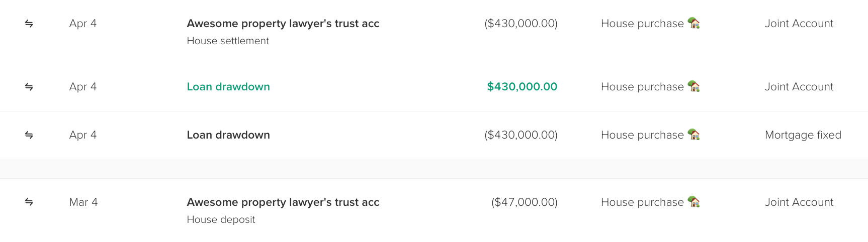Screen dimensions: 868x242
Task: Click transfer arrows icon on House deposit row
Action: point(29,202)
